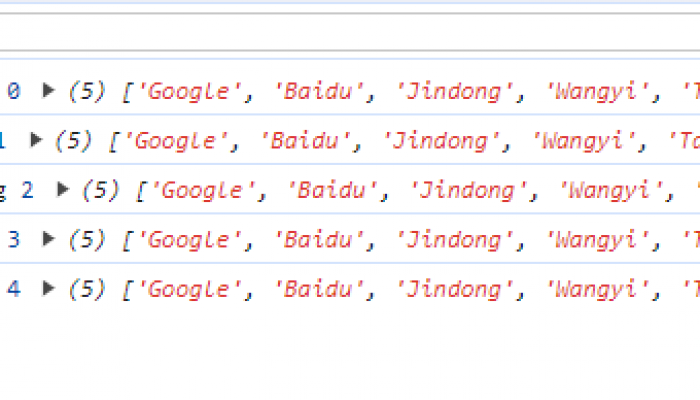Click the logged index number 4
Screen dimensions: 700x400
click(x=14, y=289)
